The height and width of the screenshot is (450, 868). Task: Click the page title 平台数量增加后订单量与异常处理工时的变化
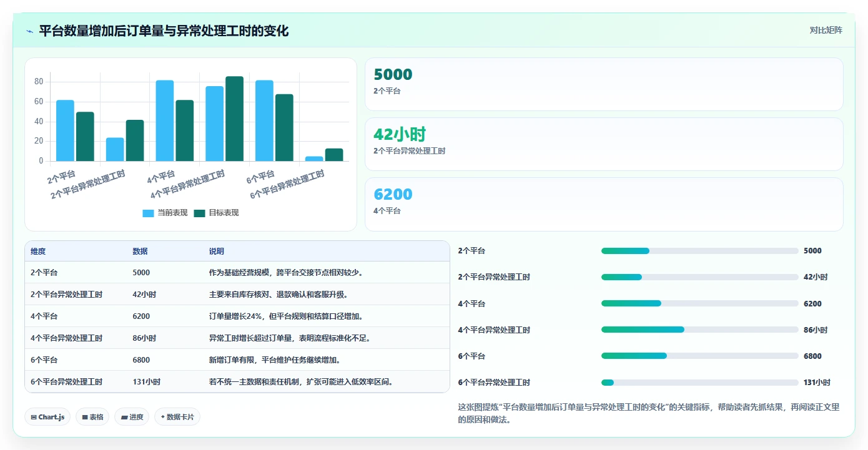click(164, 31)
